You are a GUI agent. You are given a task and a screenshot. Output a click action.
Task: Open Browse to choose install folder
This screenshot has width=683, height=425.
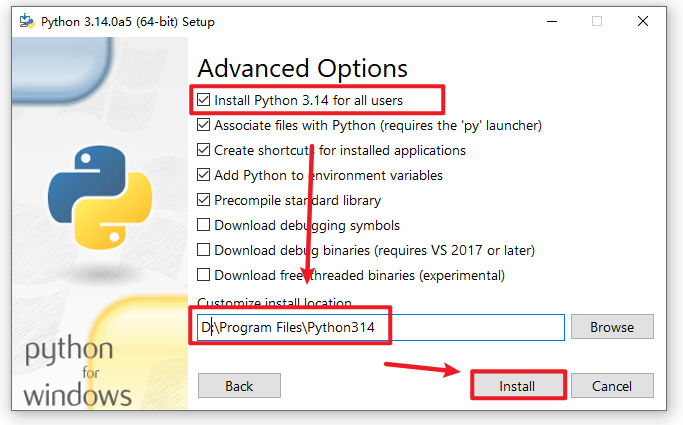click(x=612, y=327)
